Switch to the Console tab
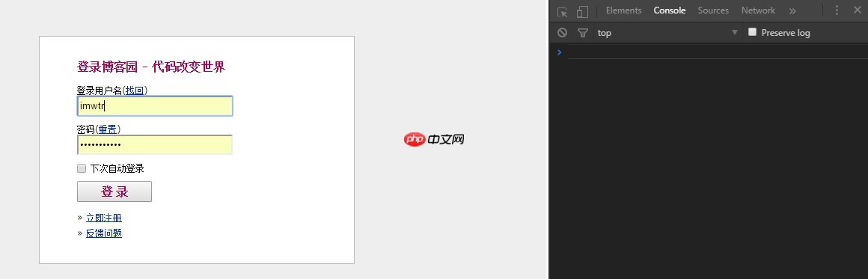This screenshot has height=279, width=868. pyautogui.click(x=669, y=10)
